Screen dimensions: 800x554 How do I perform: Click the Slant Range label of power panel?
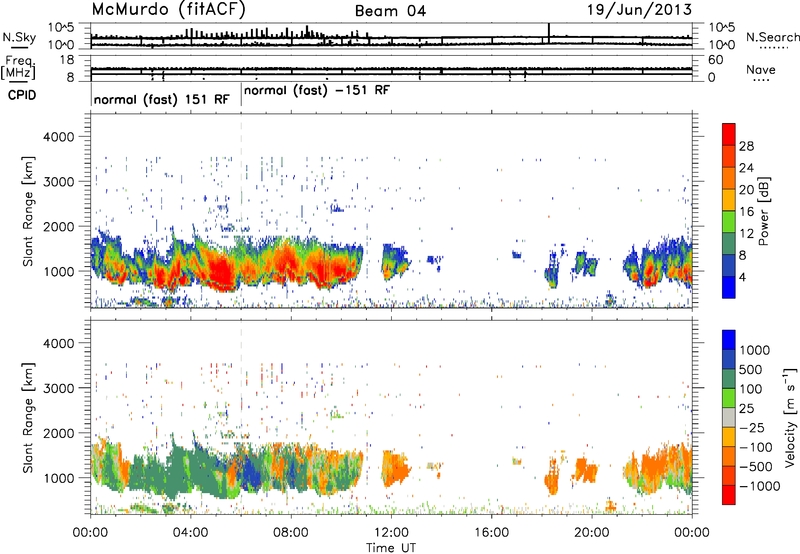28,211
